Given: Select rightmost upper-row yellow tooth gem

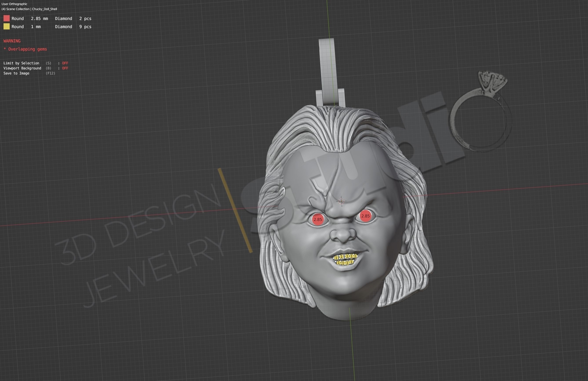Looking at the screenshot, I should [355, 256].
